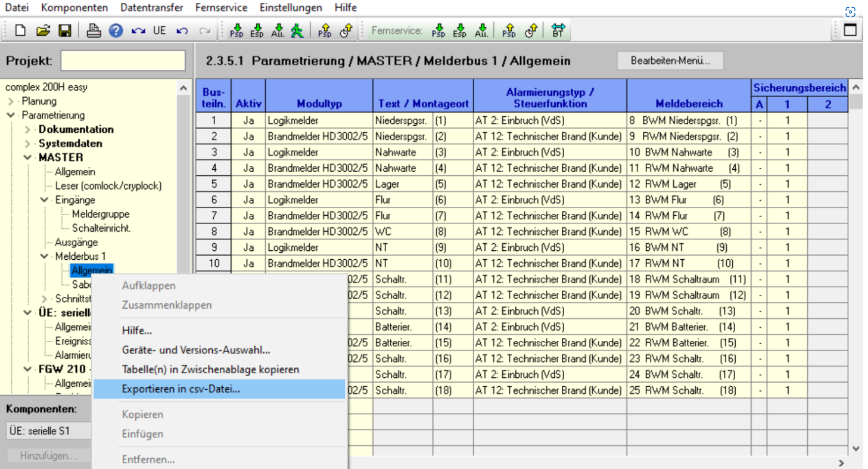Save project with floppy disk icon

coord(64,30)
